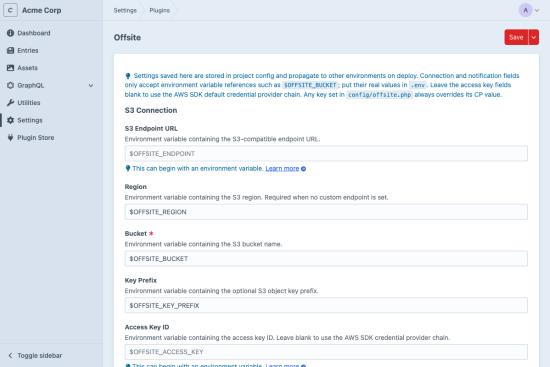
Task: Click the Region field label
Action: click(x=136, y=187)
